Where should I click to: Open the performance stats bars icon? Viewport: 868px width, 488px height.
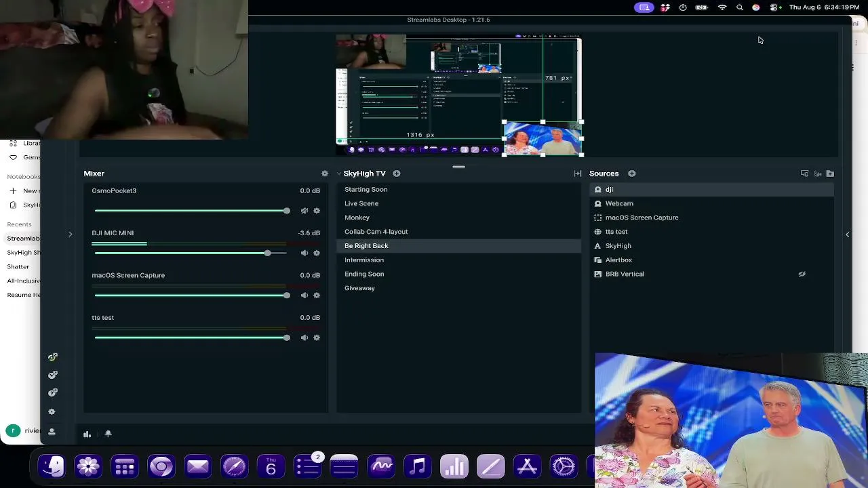pos(87,434)
